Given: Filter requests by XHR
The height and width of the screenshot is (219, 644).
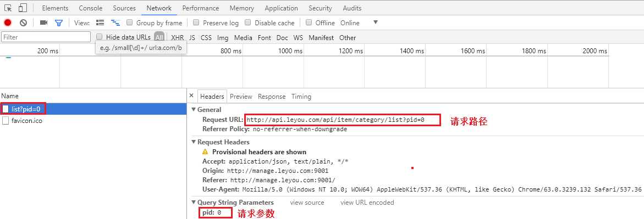Looking at the screenshot, I should (178, 37).
